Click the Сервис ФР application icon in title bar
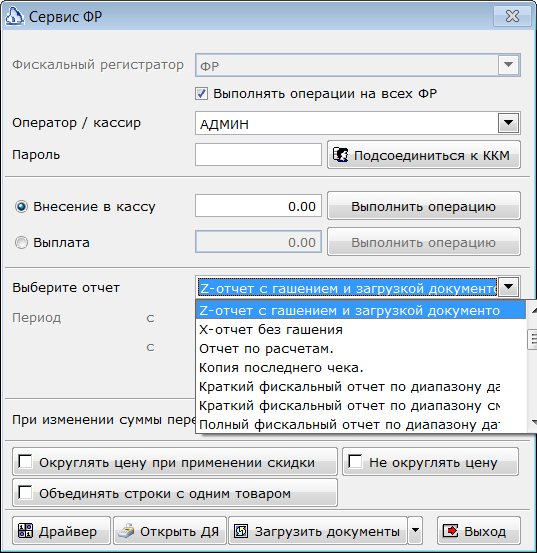This screenshot has width=537, height=553. tap(15, 16)
